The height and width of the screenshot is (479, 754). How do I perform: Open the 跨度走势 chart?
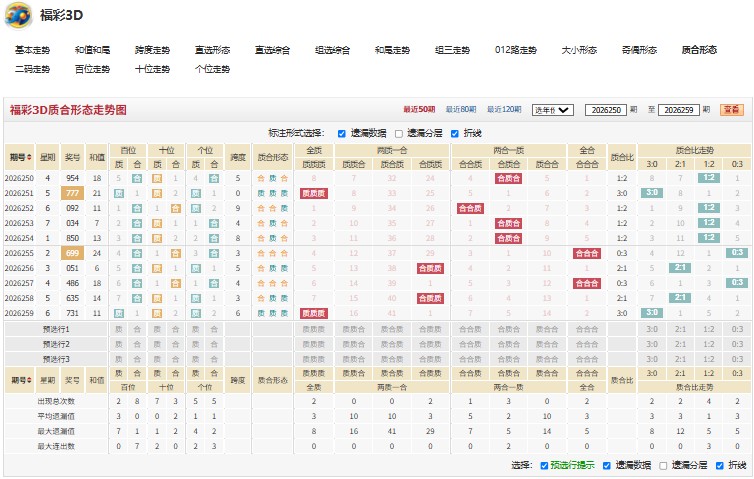[x=152, y=50]
